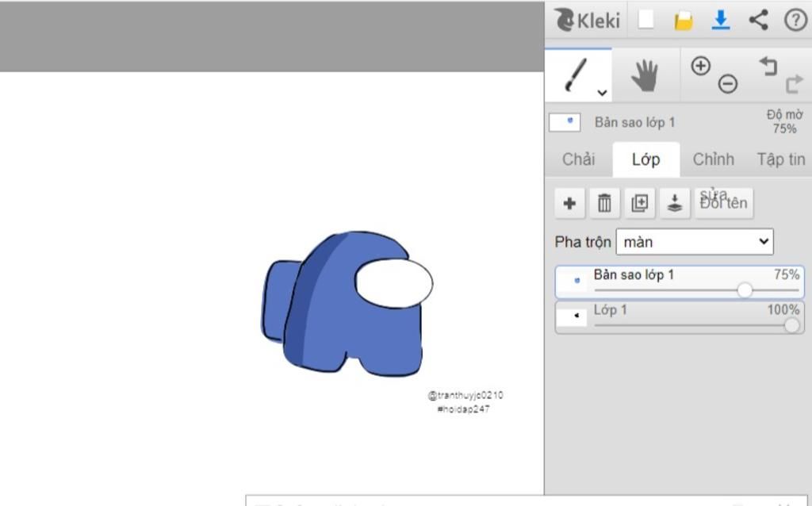Create a new blank image
The height and width of the screenshot is (506, 812).
pos(645,20)
